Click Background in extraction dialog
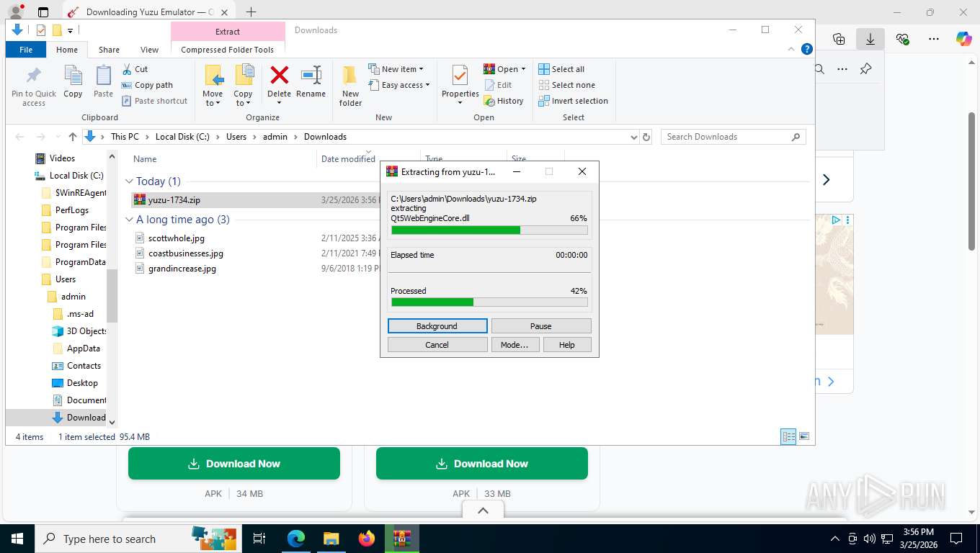The width and height of the screenshot is (980, 553). [437, 326]
